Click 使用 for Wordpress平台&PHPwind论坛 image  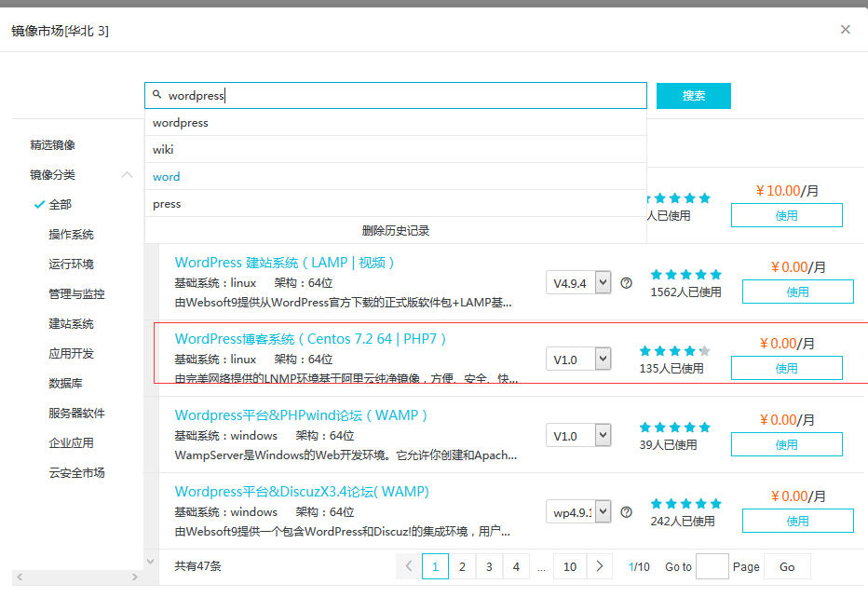tap(787, 444)
